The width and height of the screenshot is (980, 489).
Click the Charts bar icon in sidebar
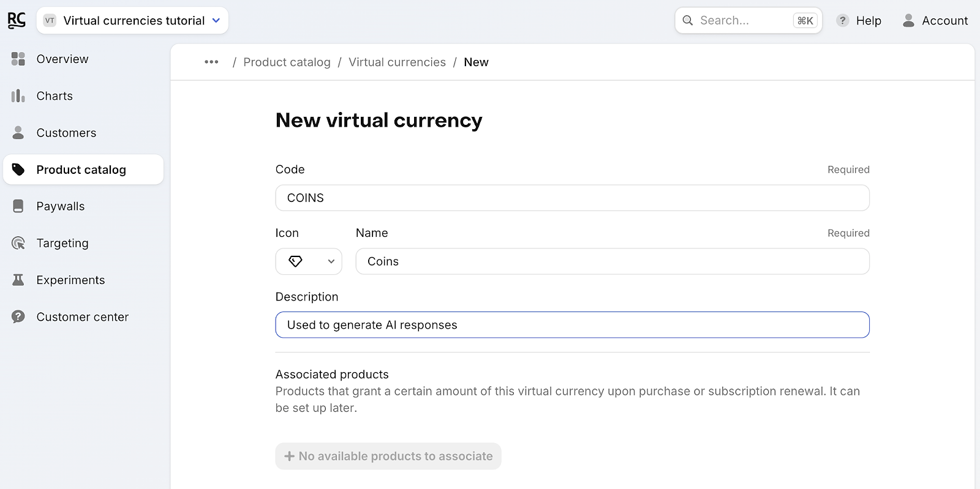coord(18,95)
